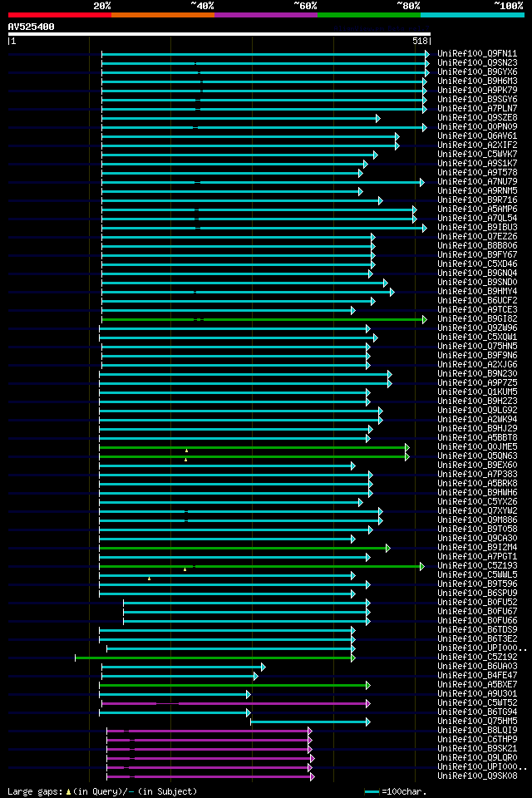Click the red 20% legend color segment
Viewport: 532px width, 798px height.
(x=60, y=15)
